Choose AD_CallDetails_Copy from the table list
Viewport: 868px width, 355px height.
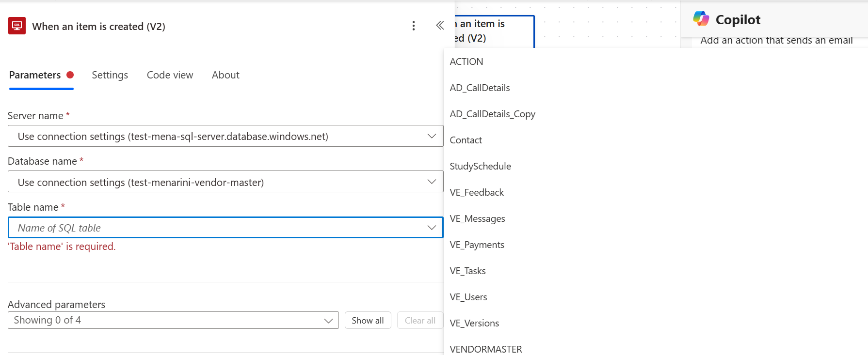pos(492,114)
